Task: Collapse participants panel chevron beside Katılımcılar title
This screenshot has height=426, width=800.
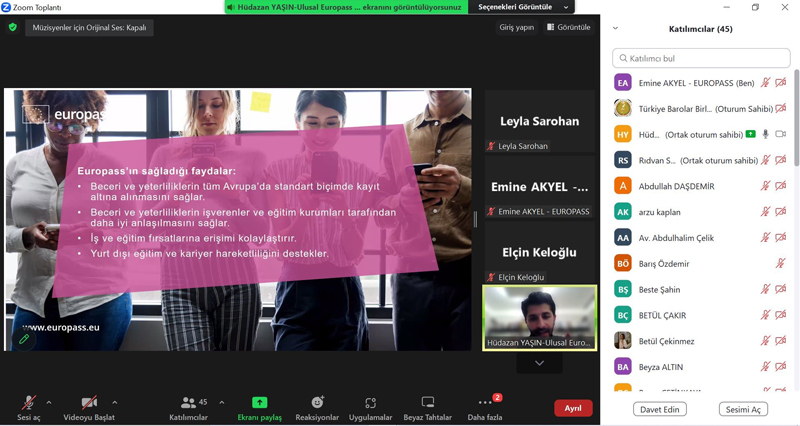Action: point(615,29)
